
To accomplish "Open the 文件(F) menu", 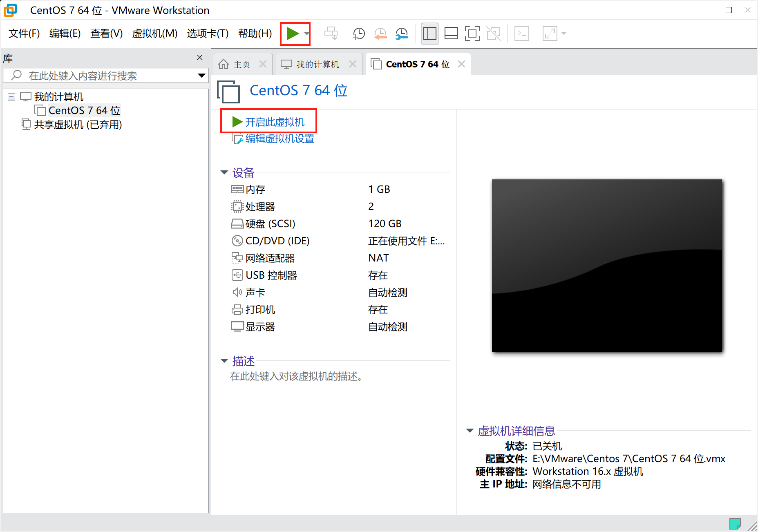I will 24,34.
